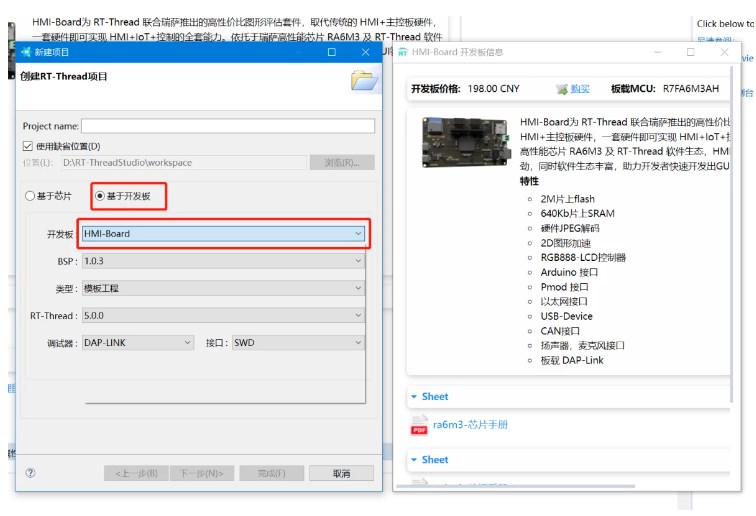Screen dimensions: 756x516
Task: Click the Project name input field
Action: [x=228, y=126]
